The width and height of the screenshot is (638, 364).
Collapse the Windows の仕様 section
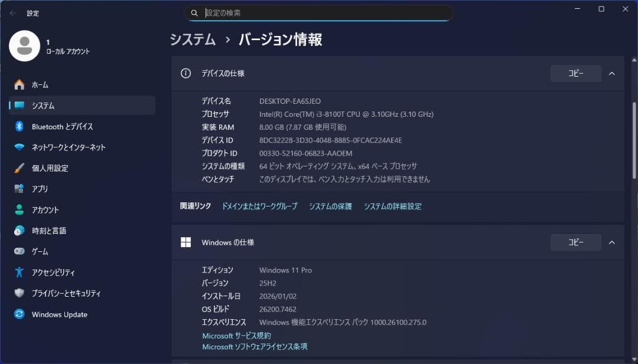tap(611, 242)
